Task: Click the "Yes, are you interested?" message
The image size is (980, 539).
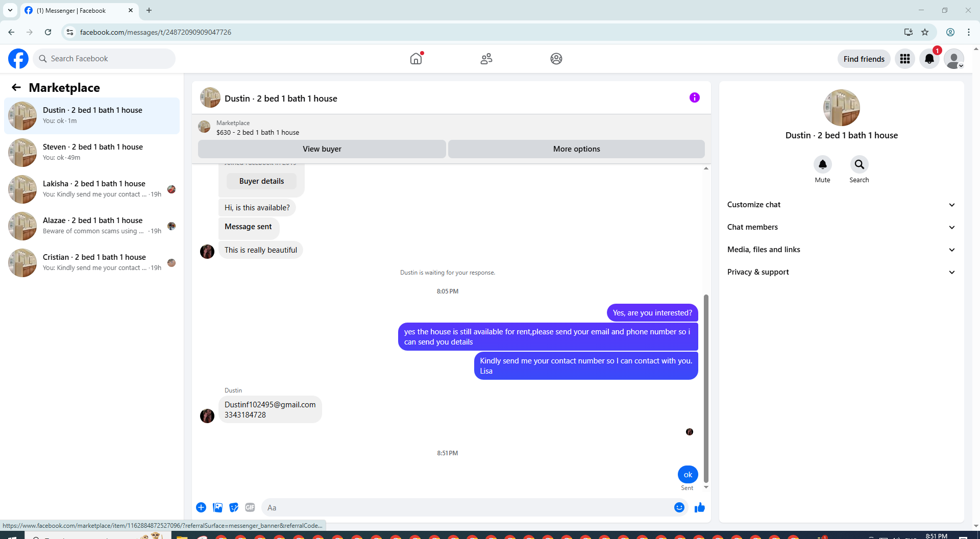Action: [652, 313]
